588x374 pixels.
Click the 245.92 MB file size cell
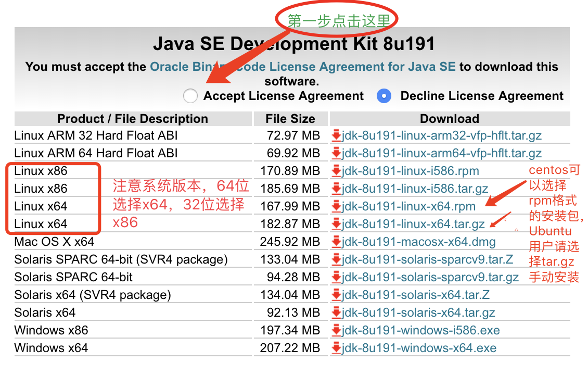290,241
